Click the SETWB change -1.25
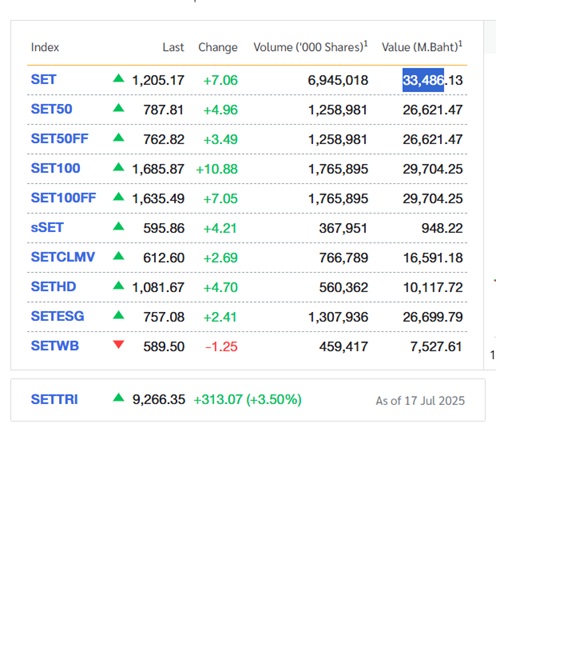The width and height of the screenshot is (570, 653). [x=221, y=346]
